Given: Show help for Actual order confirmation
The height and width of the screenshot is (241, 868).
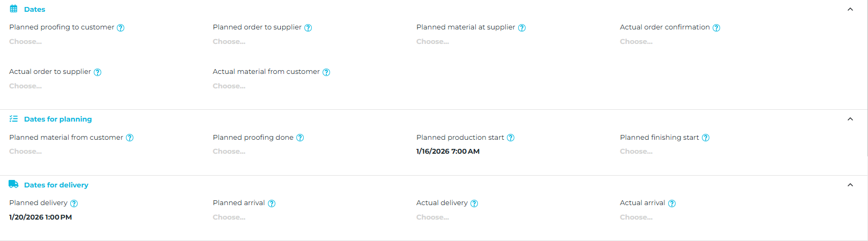Looking at the screenshot, I should tap(716, 28).
